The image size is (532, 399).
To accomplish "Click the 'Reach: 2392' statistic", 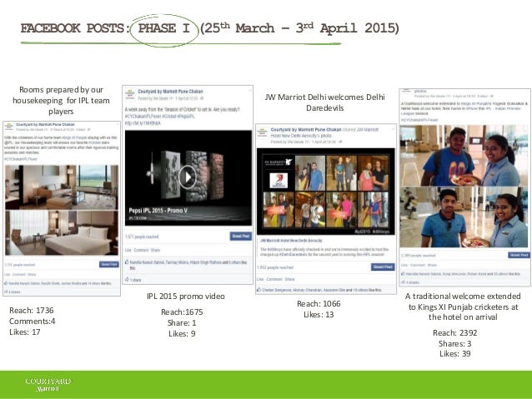I will [x=455, y=332].
